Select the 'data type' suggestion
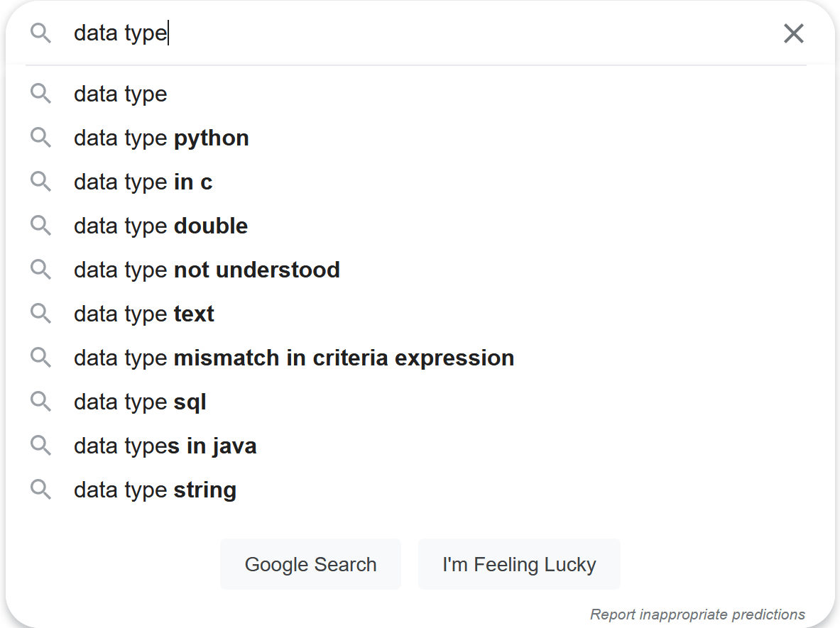Screen dimensions: 840x628 tap(121, 94)
